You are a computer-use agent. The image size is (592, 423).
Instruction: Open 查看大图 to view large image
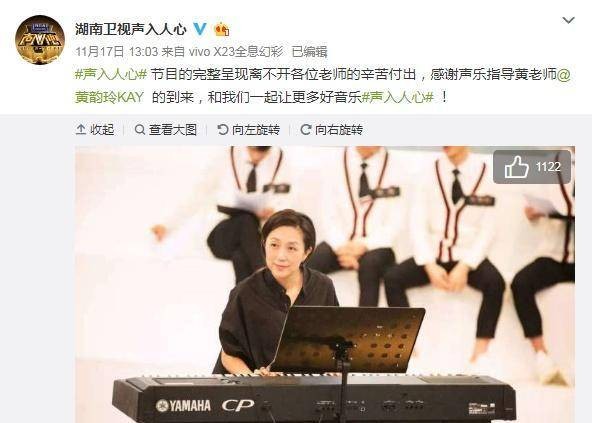tap(166, 130)
